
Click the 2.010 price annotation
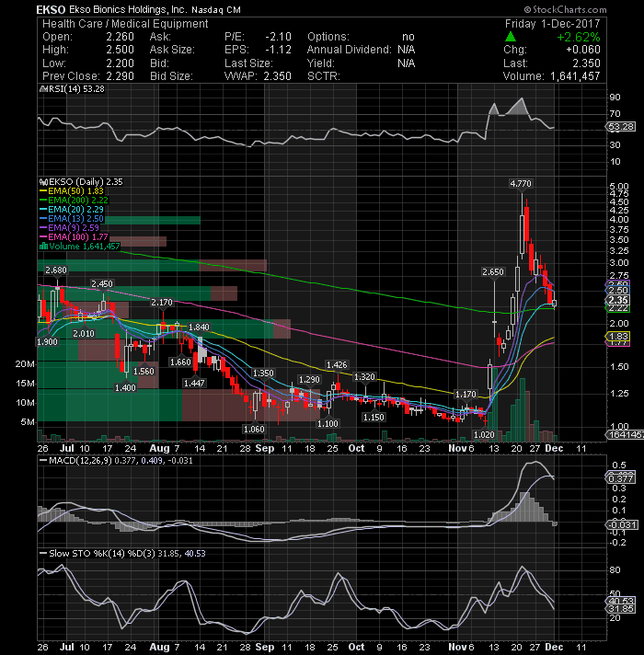[84, 334]
